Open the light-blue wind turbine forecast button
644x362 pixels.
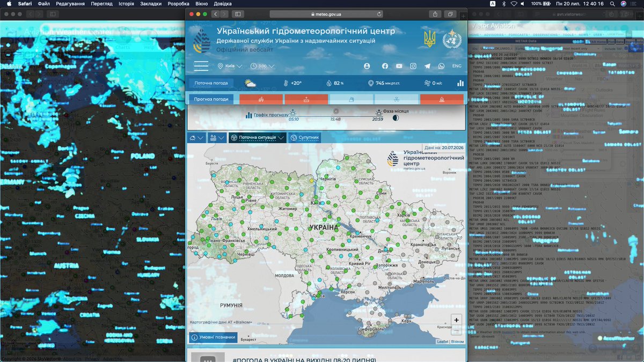click(x=396, y=99)
